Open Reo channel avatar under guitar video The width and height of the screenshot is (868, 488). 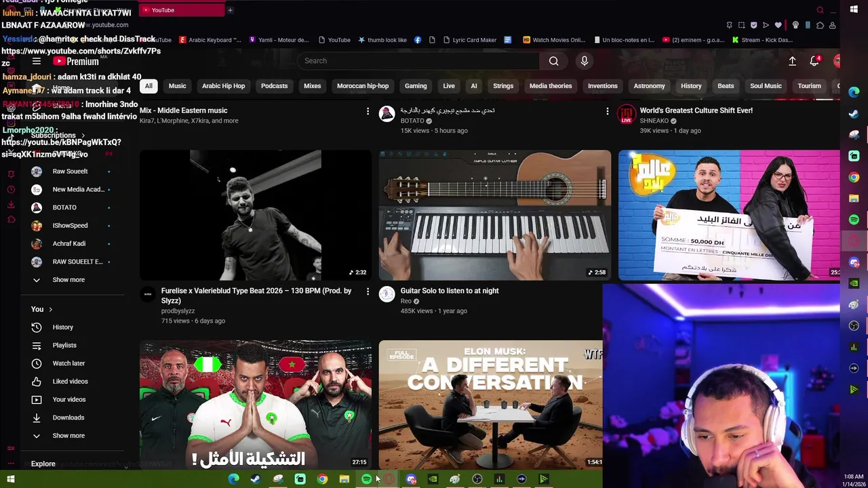pyautogui.click(x=387, y=293)
